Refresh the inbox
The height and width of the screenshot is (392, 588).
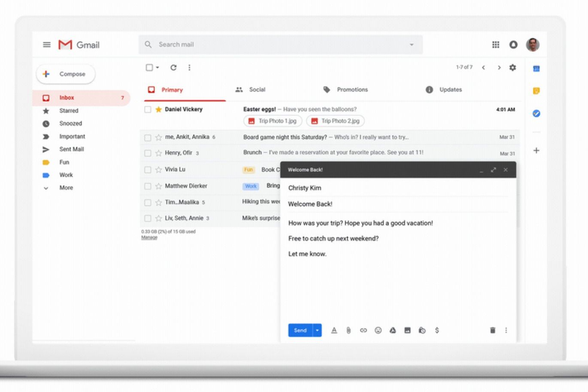[173, 67]
